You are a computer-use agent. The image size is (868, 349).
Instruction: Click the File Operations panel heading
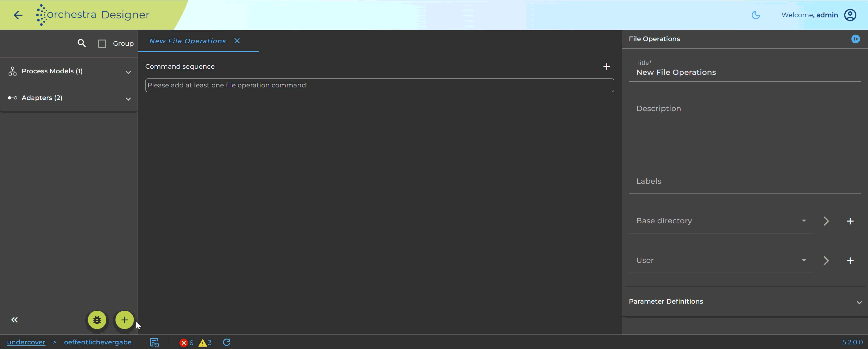tap(655, 39)
